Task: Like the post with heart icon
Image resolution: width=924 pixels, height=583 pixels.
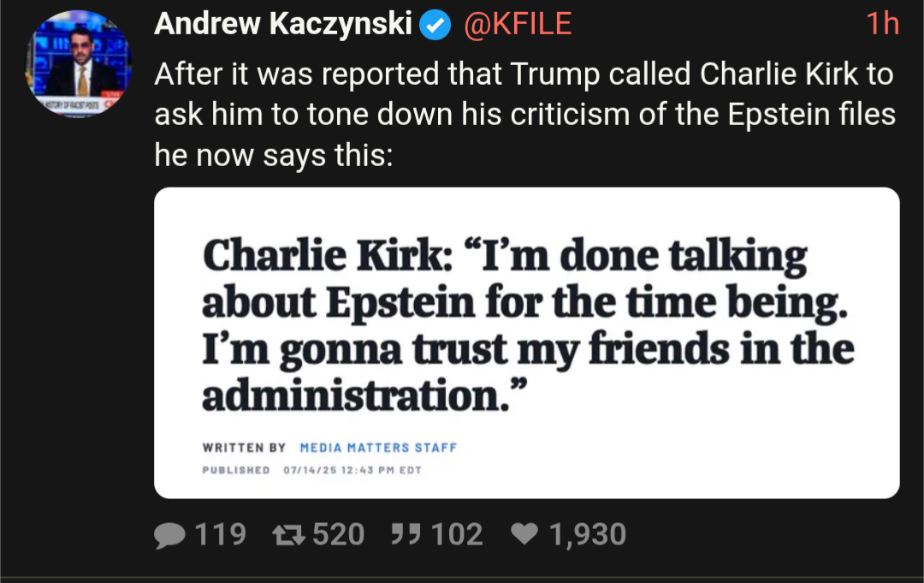Action: [524, 534]
